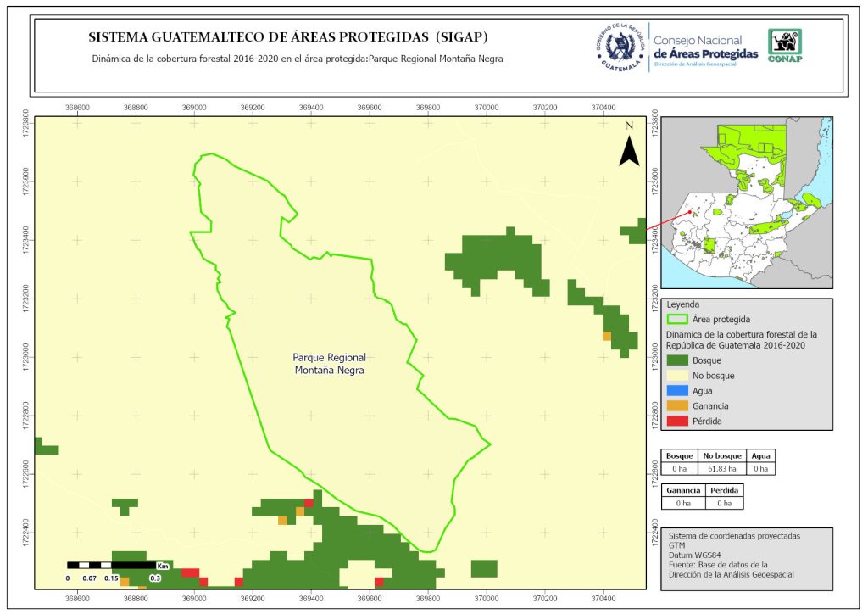868x614 pixels.
Task: Select the Bosque dark green legend swatch
Action: coord(678,360)
